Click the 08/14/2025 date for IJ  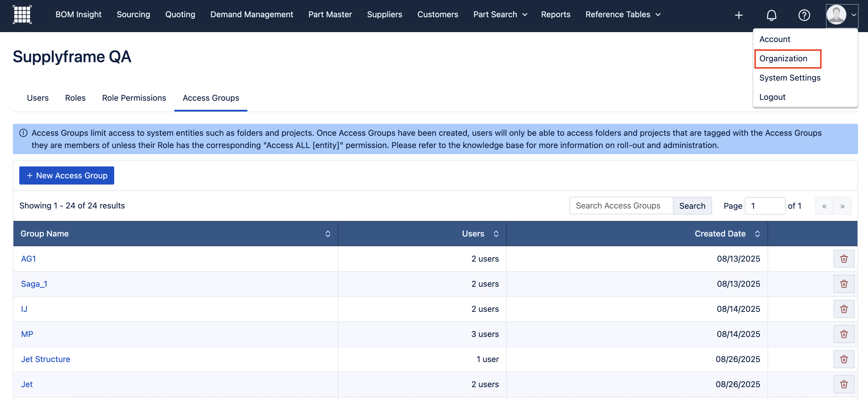[738, 309]
